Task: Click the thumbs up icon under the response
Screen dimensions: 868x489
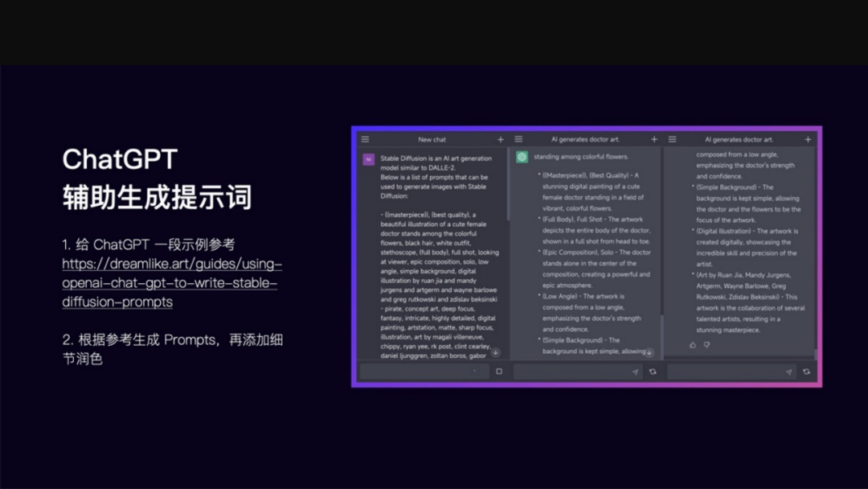Action: coord(693,345)
